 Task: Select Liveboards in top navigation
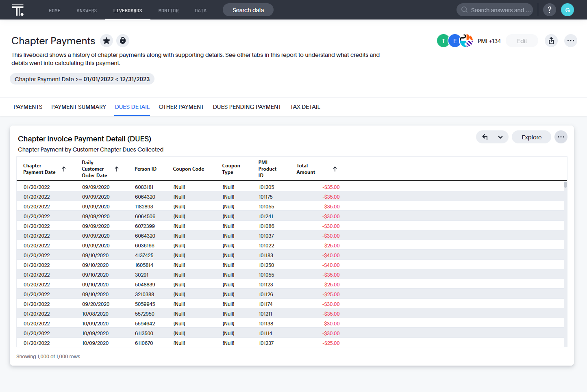tap(128, 11)
